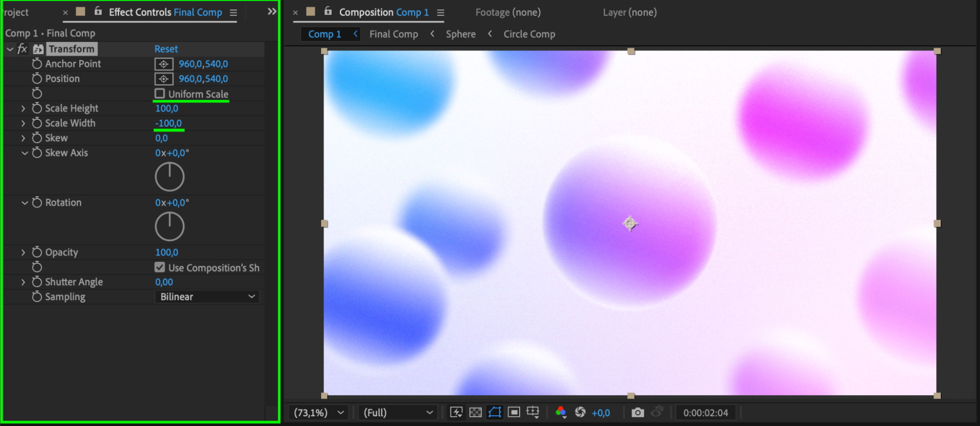Toggle the stopwatch beside Use Composition's Sh
Image resolution: width=980 pixels, height=426 pixels.
tap(37, 267)
